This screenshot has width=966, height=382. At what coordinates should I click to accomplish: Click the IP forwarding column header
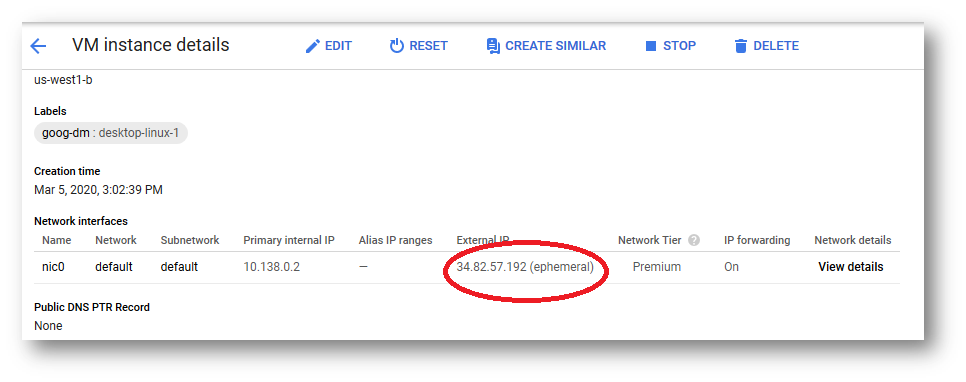pyautogui.click(x=757, y=240)
